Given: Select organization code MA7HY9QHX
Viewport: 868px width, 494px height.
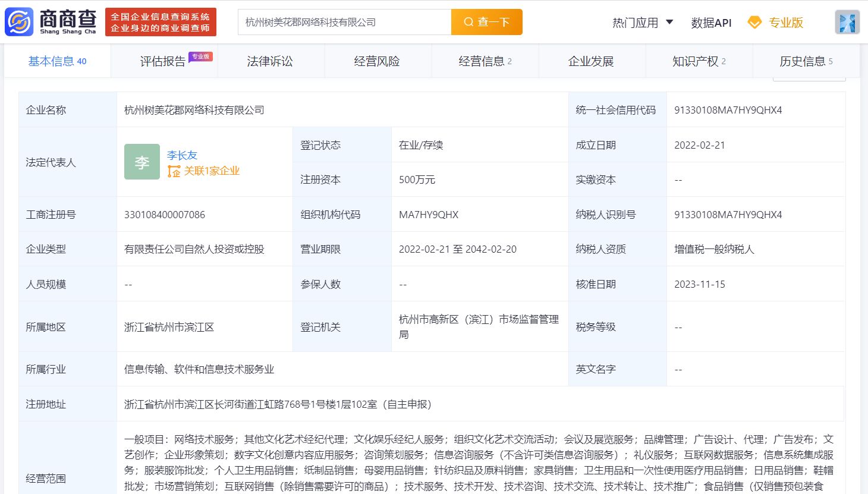Looking at the screenshot, I should click(x=429, y=215).
